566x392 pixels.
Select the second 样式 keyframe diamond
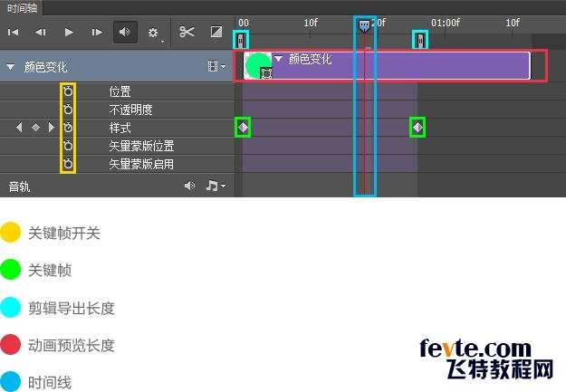click(417, 127)
